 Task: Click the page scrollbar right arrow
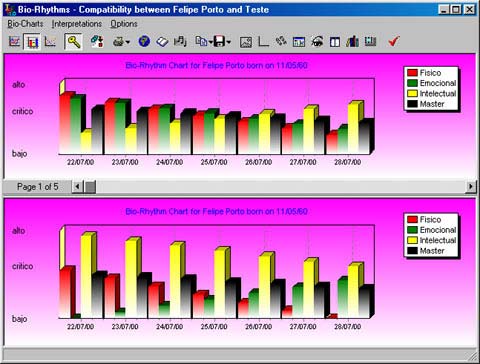coord(471,186)
